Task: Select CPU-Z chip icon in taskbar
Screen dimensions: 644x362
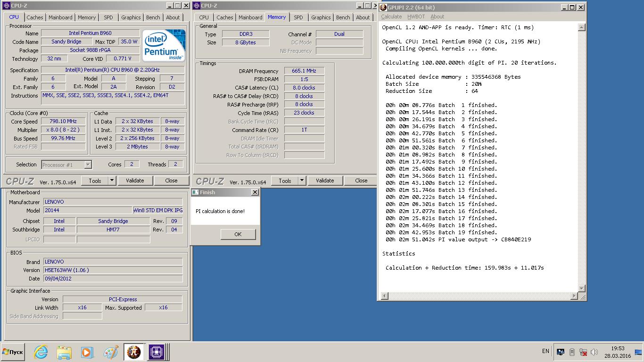Action: [157, 352]
